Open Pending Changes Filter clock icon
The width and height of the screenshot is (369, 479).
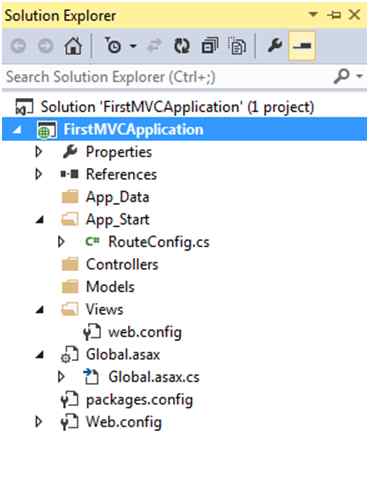pyautogui.click(x=113, y=46)
